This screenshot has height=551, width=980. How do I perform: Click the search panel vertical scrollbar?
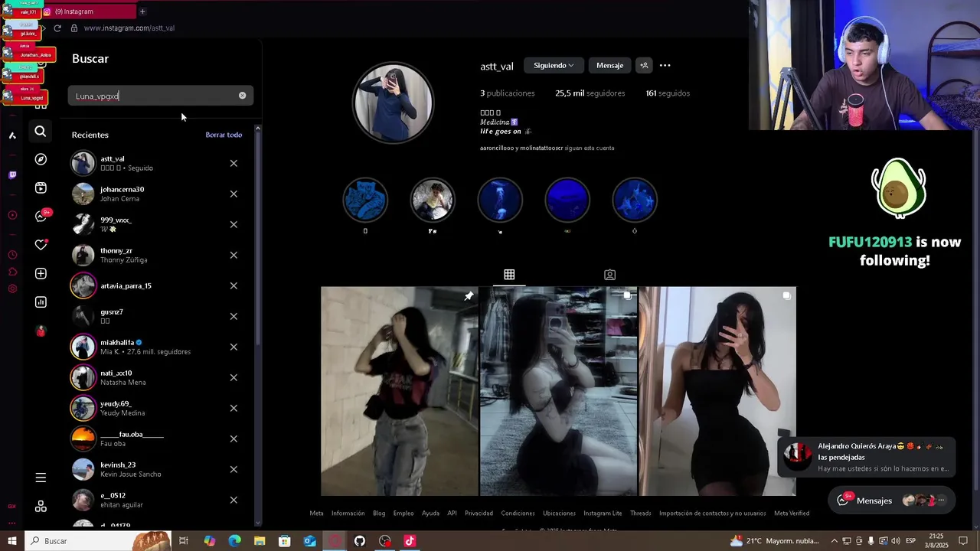[x=258, y=237]
